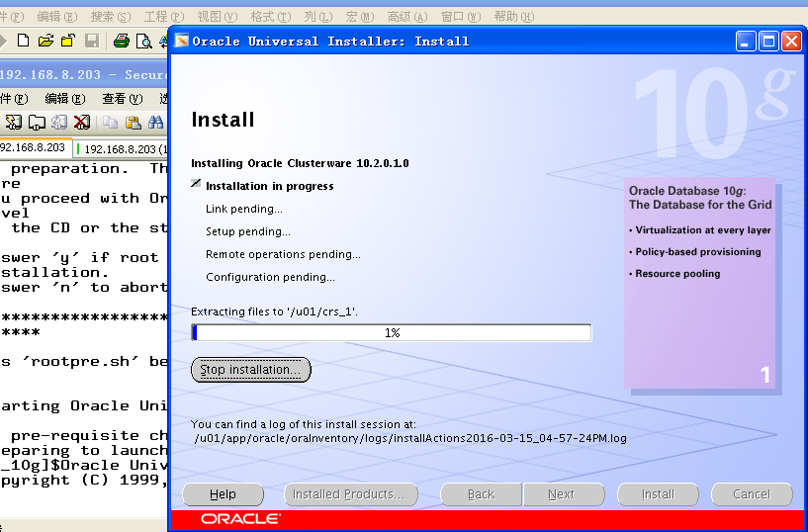This screenshot has height=532, width=808.
Task: Click the SecureCRT Copy icon
Action: 110,122
